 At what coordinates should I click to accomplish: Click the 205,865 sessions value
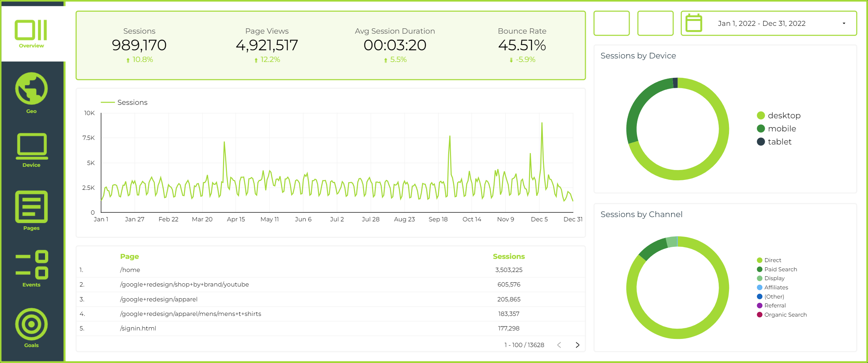click(x=509, y=299)
